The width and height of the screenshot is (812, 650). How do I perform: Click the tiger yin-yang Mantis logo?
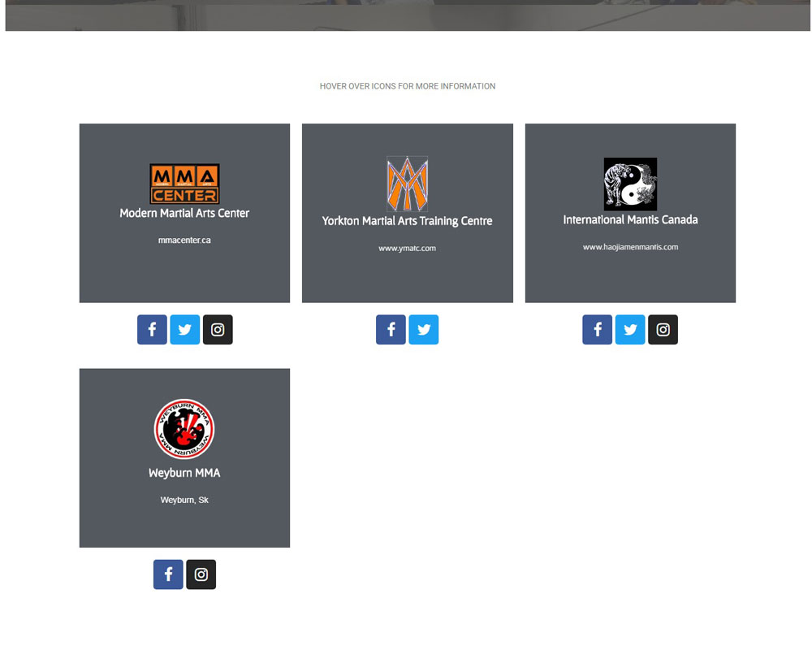point(630,184)
